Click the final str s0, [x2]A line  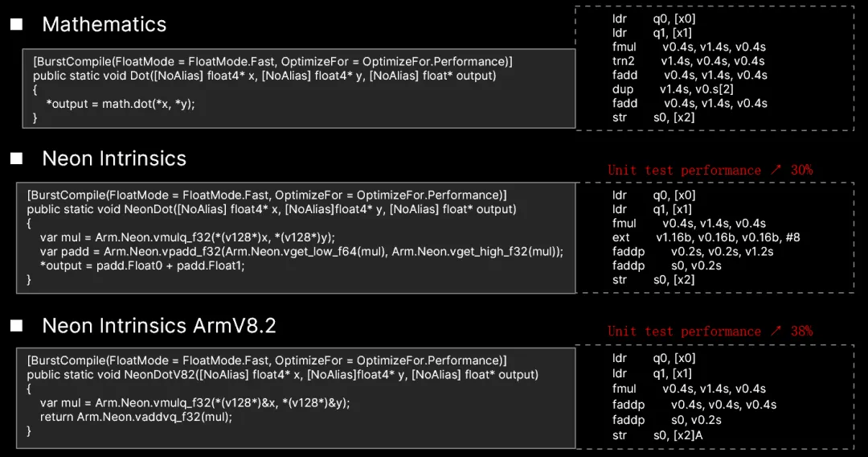657,435
